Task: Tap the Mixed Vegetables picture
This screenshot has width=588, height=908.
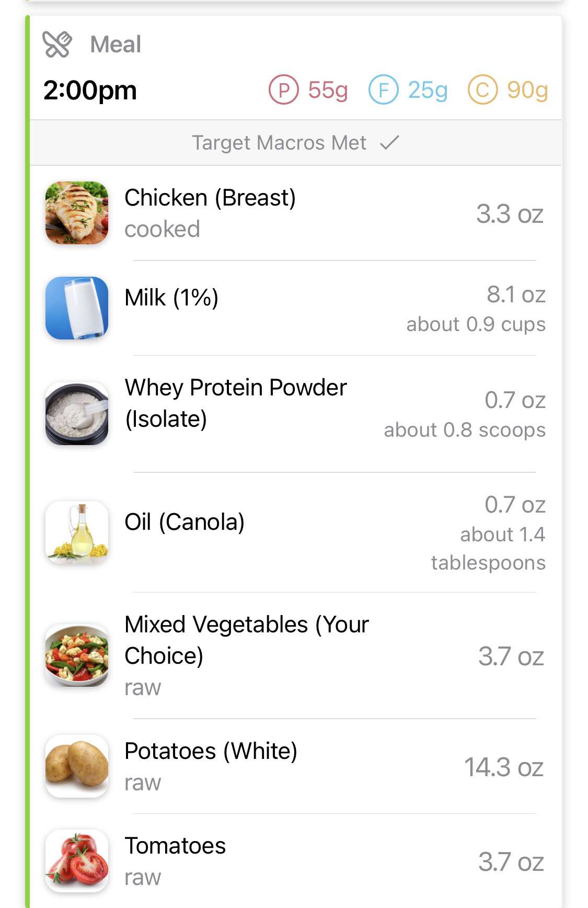Action: coord(77,655)
